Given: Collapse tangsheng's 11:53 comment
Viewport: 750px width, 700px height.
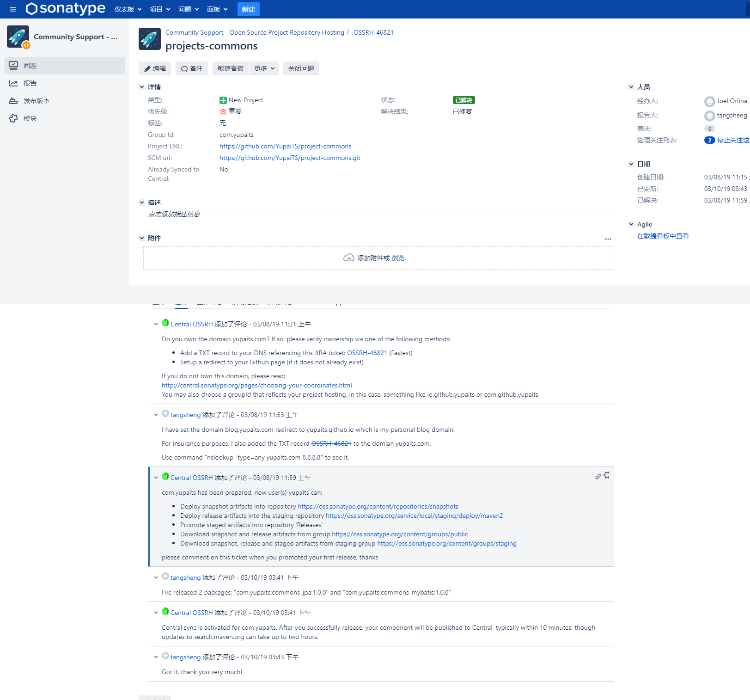Looking at the screenshot, I should [156, 415].
